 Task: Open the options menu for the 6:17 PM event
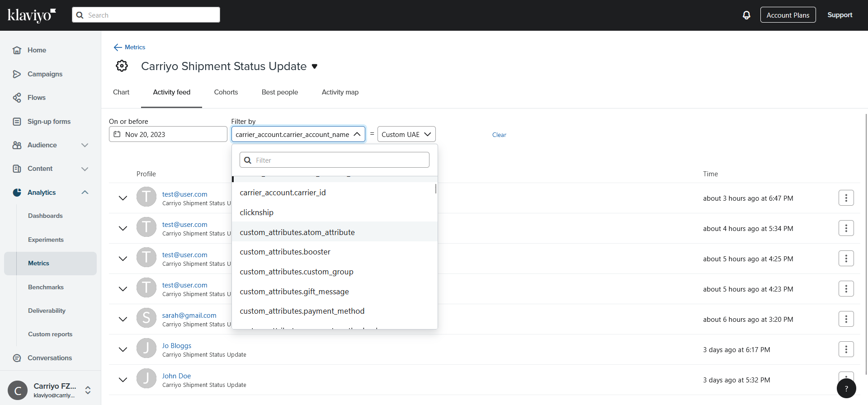pyautogui.click(x=846, y=349)
